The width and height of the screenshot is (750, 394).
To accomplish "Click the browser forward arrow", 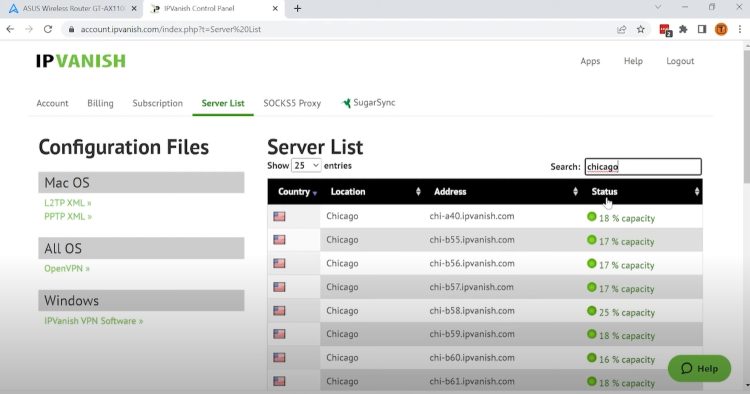I will [x=29, y=29].
